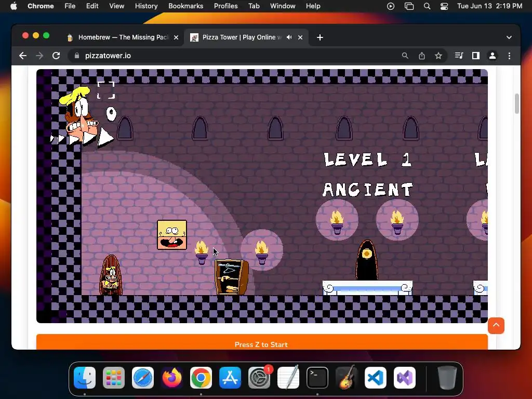This screenshot has width=532, height=399.
Task: Bookmark this page with the star
Action: (438, 56)
